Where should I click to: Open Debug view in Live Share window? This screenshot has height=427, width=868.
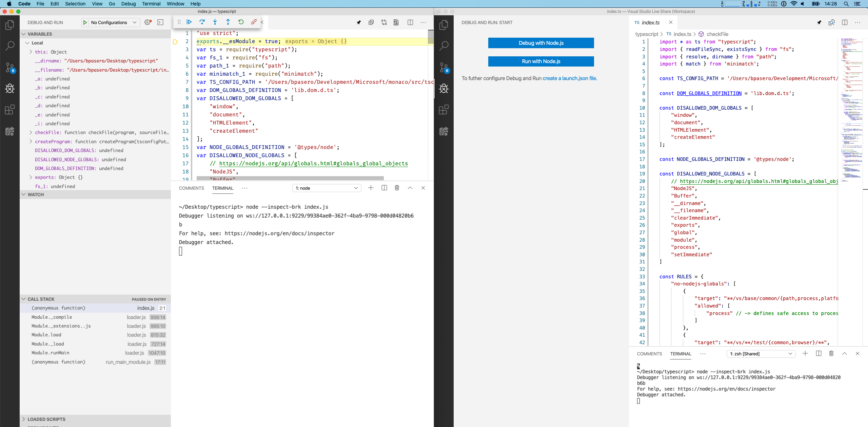[444, 89]
